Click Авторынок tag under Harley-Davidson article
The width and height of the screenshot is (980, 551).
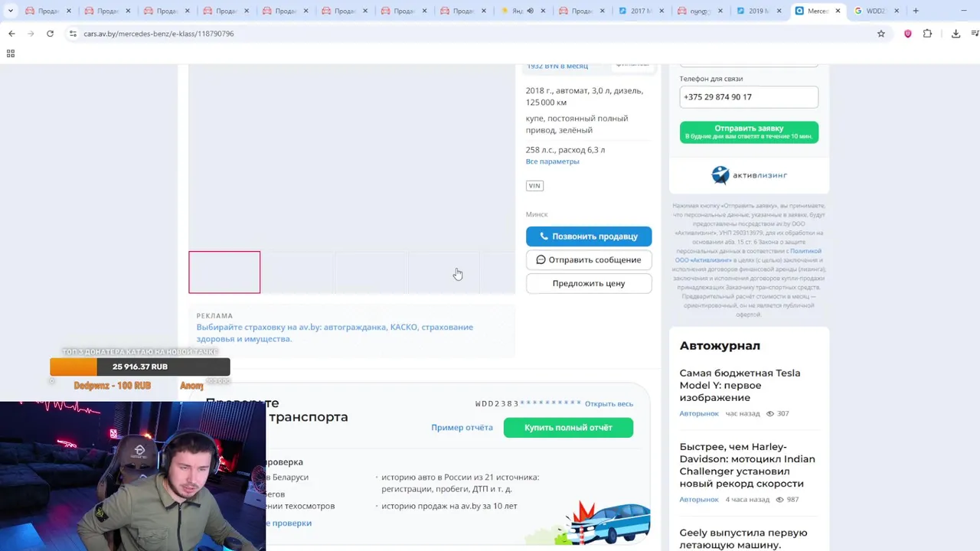[699, 500]
